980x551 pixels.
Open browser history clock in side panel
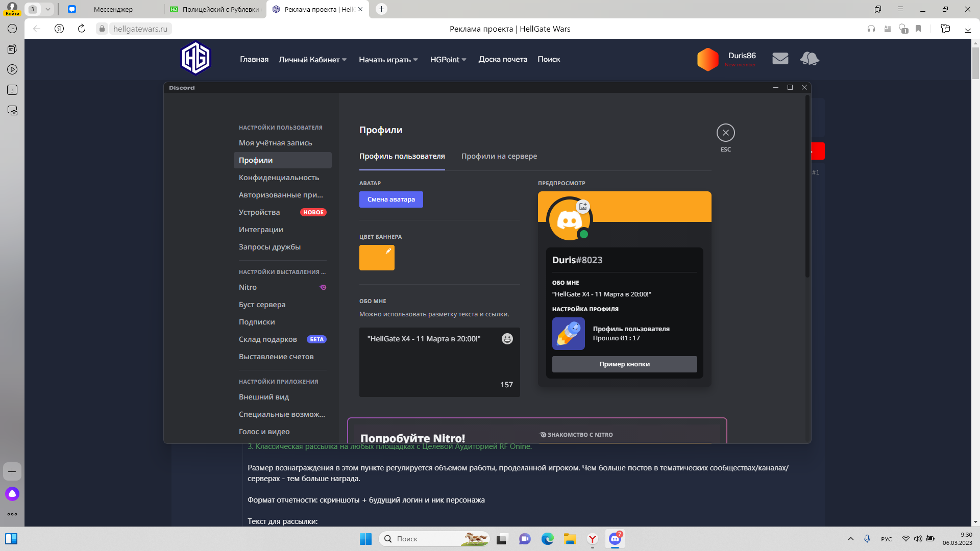click(12, 29)
